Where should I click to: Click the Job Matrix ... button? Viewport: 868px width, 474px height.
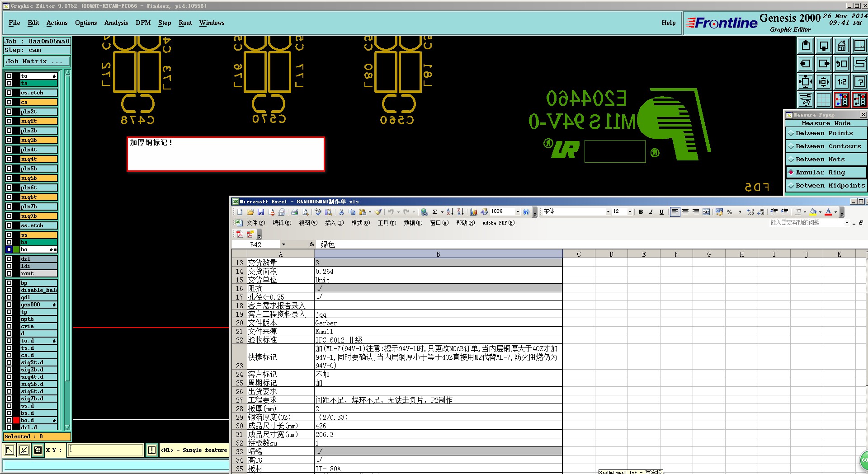click(37, 61)
